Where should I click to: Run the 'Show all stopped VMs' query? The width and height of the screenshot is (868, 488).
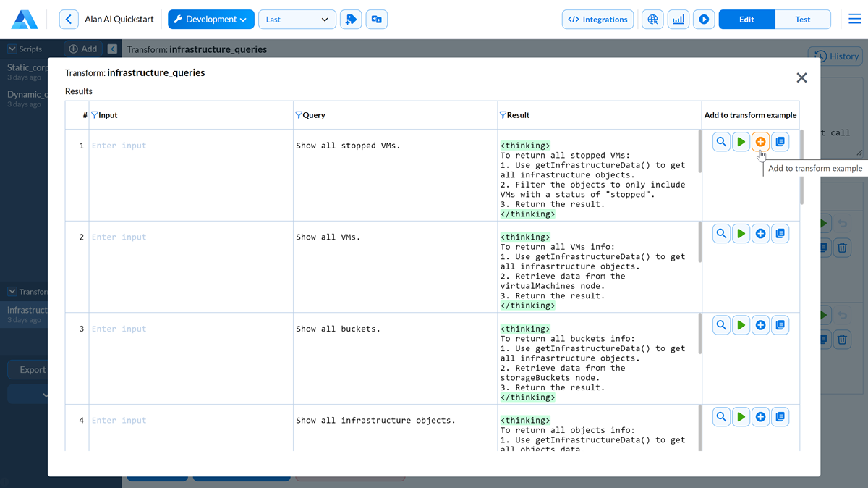[x=741, y=142]
